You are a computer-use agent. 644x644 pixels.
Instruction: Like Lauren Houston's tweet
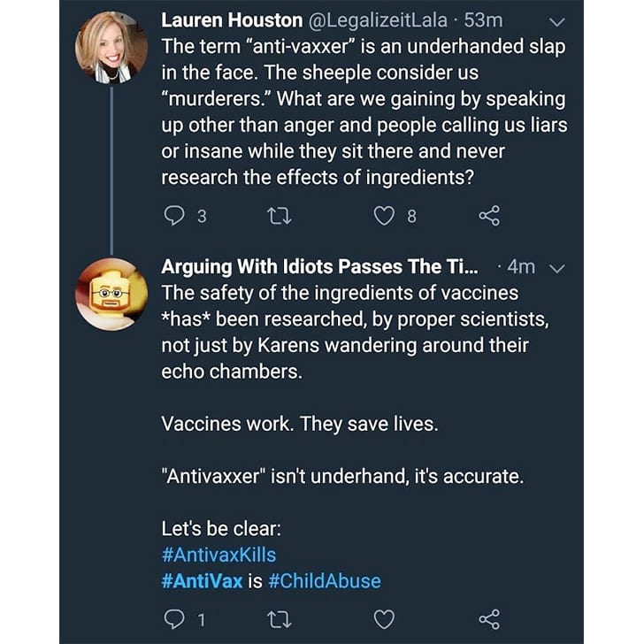coord(384,215)
